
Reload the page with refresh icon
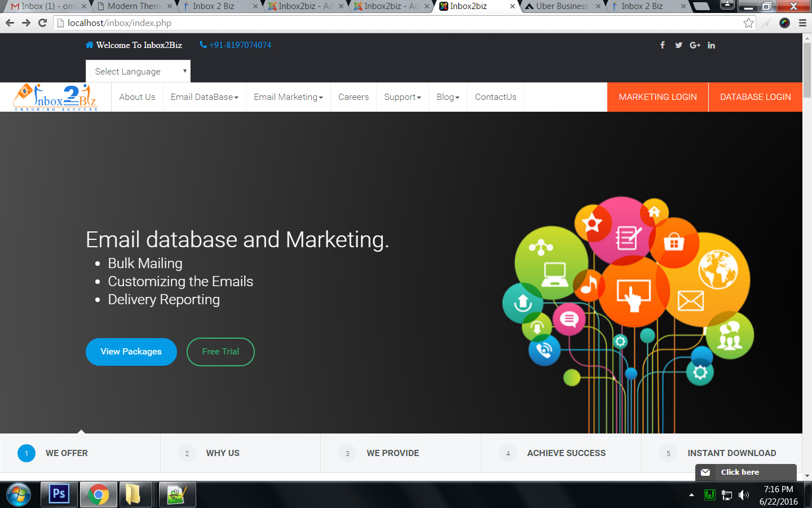[x=42, y=23]
